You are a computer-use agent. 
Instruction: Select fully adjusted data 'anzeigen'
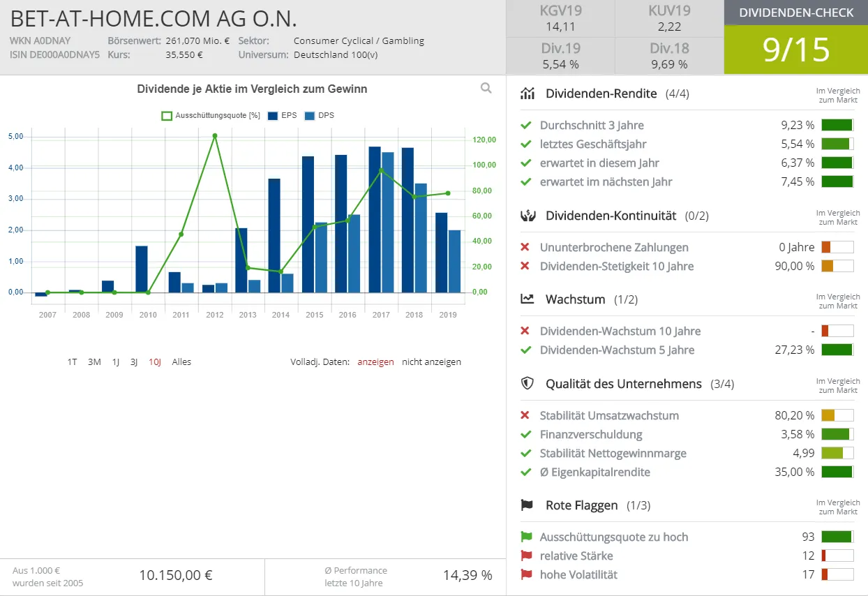[375, 362]
